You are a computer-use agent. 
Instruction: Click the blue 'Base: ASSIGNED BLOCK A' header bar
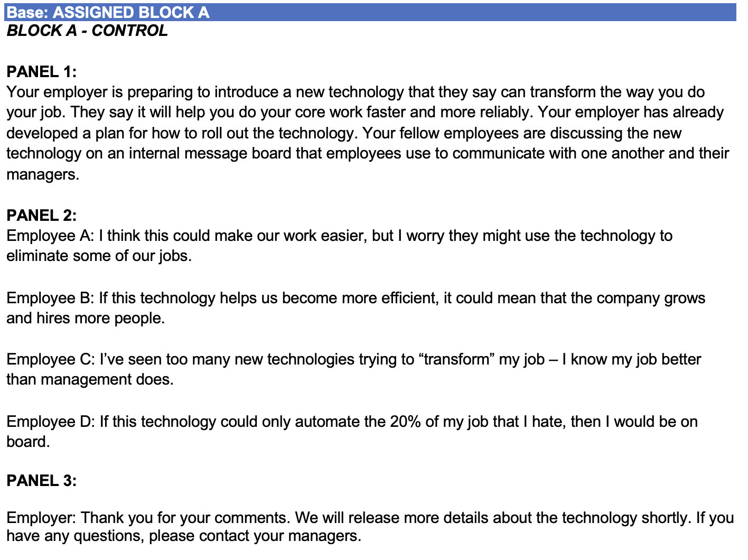click(370, 12)
